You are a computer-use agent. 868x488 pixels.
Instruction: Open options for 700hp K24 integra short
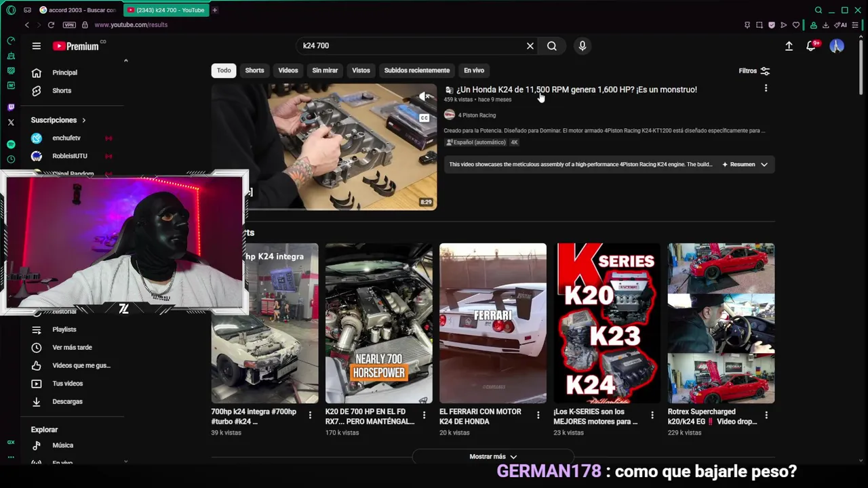[310, 415]
